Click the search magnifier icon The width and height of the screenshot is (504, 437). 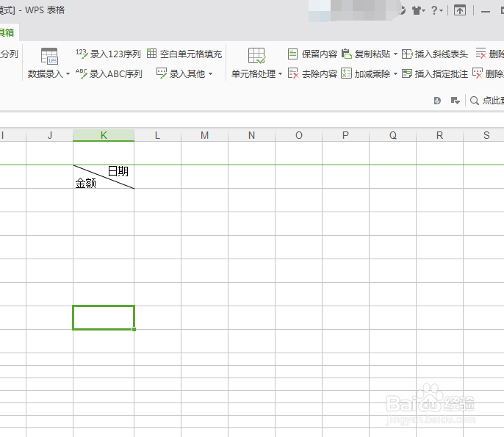(474, 101)
